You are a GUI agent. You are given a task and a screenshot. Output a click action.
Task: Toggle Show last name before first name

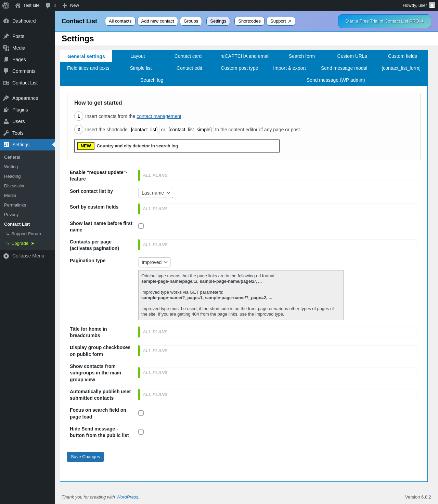[x=141, y=226]
